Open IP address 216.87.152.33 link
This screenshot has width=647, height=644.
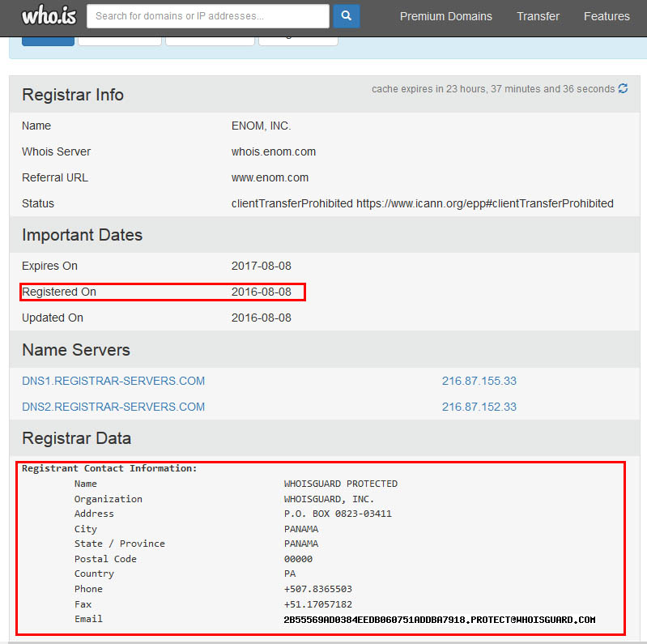point(479,407)
